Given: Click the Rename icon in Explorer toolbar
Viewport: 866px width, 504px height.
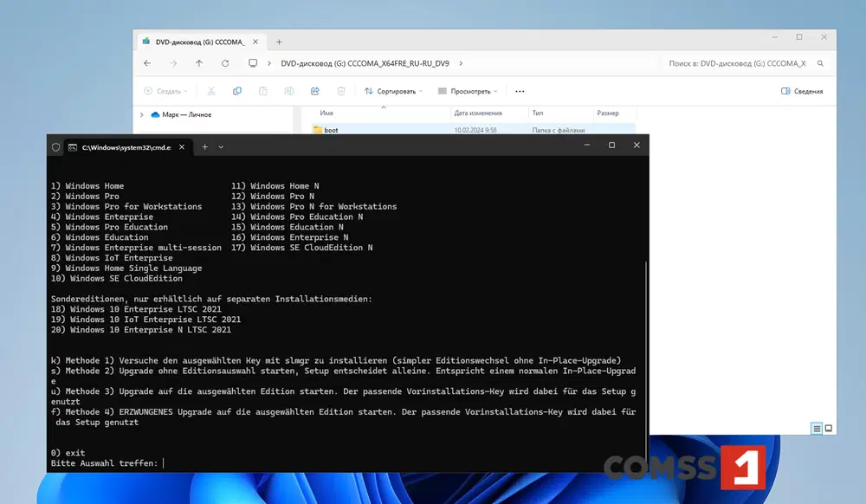Looking at the screenshot, I should [289, 91].
